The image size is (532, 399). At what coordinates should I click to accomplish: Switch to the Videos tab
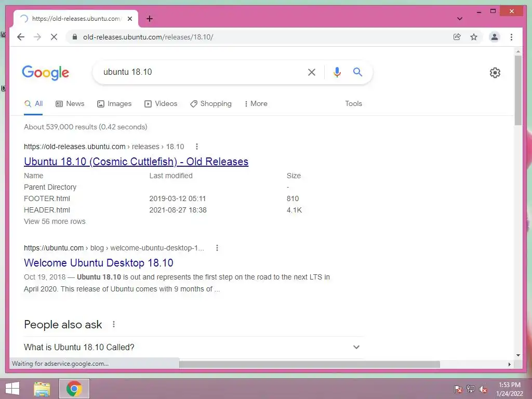[161, 104]
